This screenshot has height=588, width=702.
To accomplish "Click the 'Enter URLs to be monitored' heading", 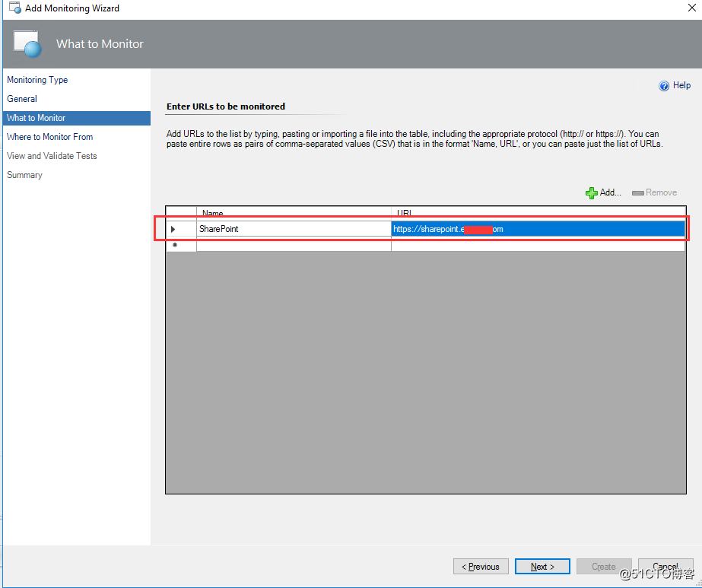I will 226,106.
